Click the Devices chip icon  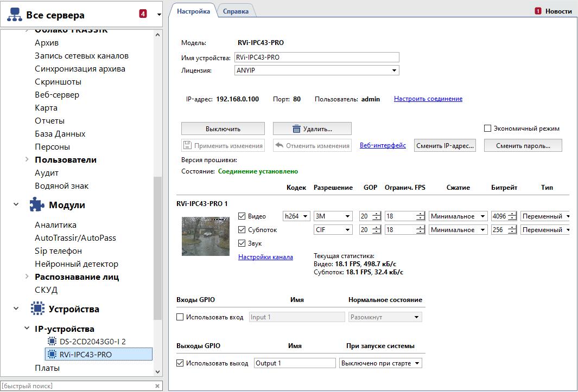pyautogui.click(x=37, y=309)
